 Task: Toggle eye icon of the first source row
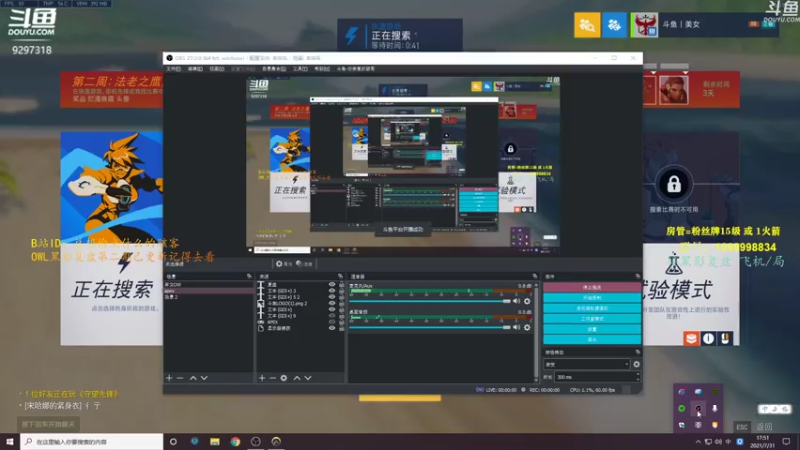pos(332,285)
